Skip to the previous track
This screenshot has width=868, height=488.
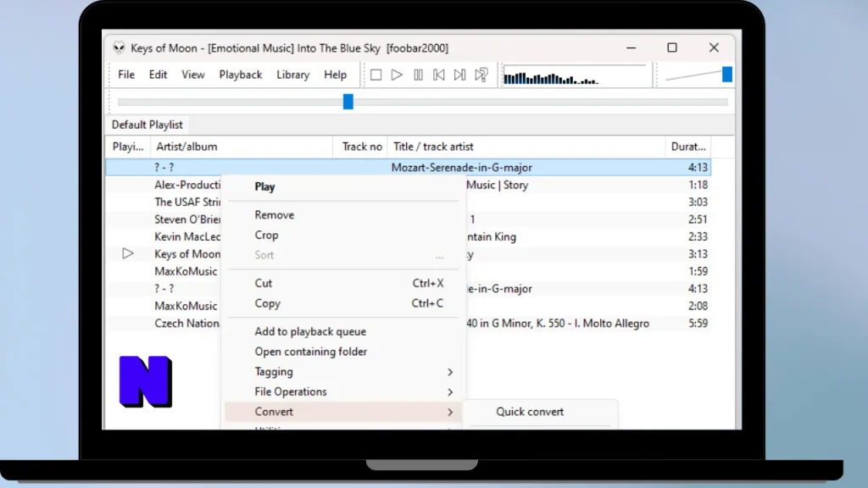[439, 75]
